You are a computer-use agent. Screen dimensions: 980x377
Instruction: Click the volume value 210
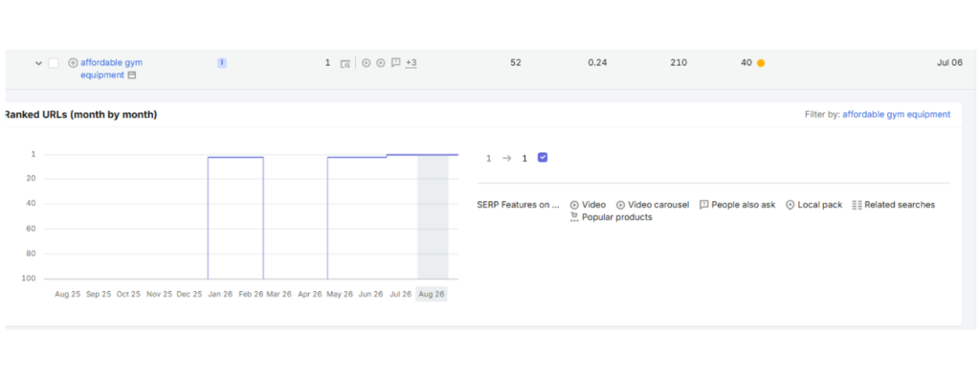[679, 62]
